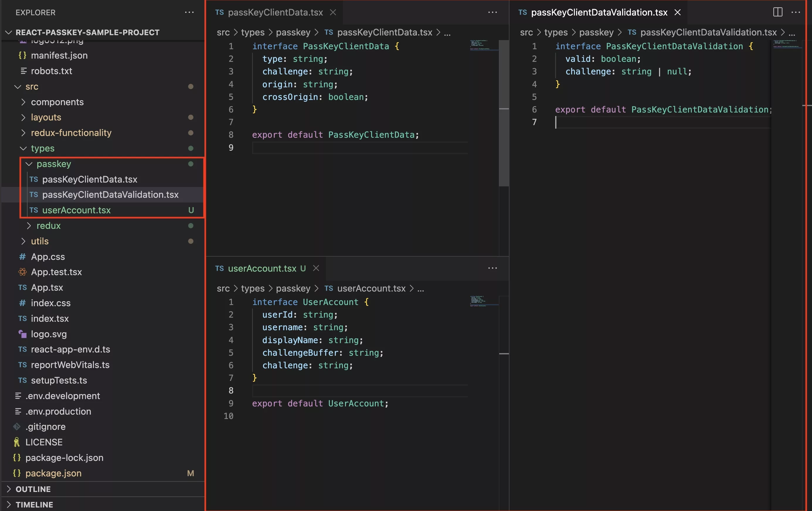
Task: Collapse the types folder
Action: 23,148
